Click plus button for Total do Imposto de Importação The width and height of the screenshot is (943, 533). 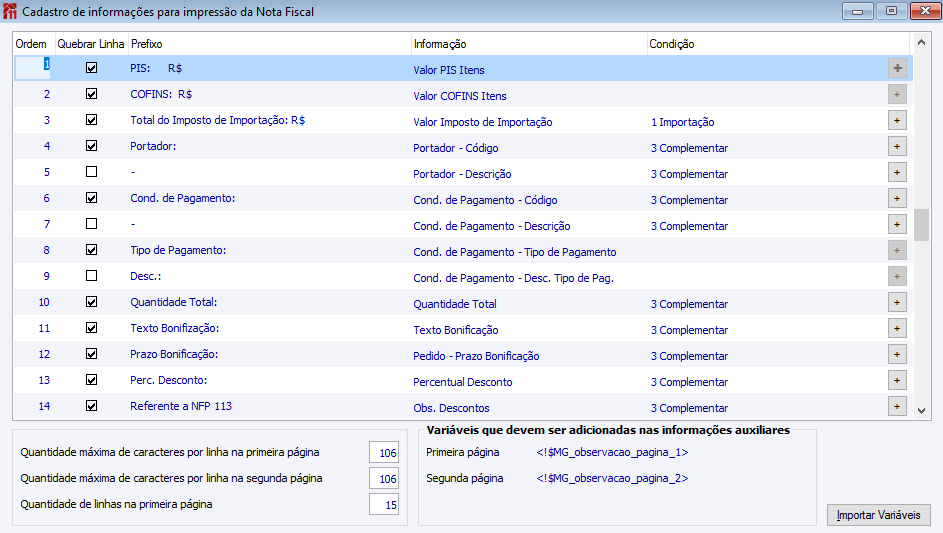click(x=897, y=120)
